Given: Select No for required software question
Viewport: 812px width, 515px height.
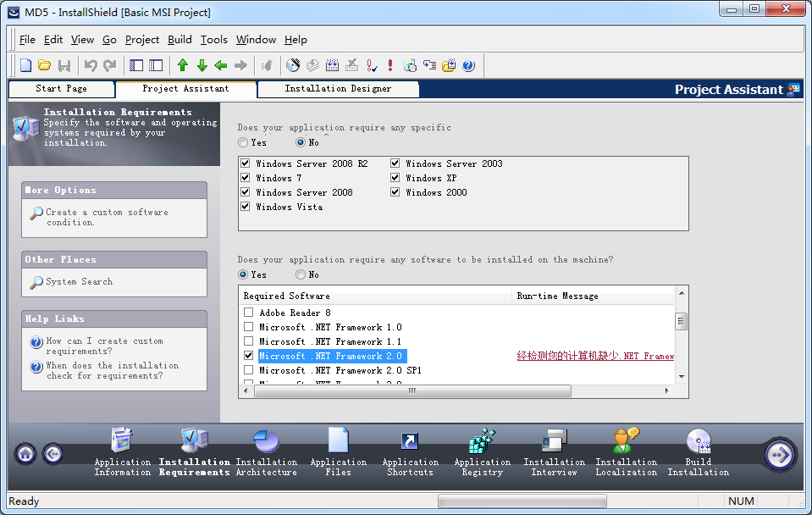Looking at the screenshot, I should click(301, 274).
